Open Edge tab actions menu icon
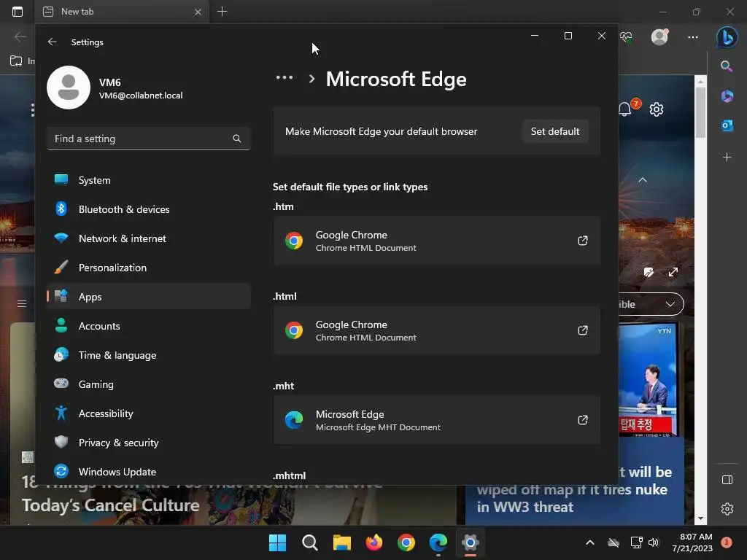Image resolution: width=747 pixels, height=560 pixels. [18, 12]
